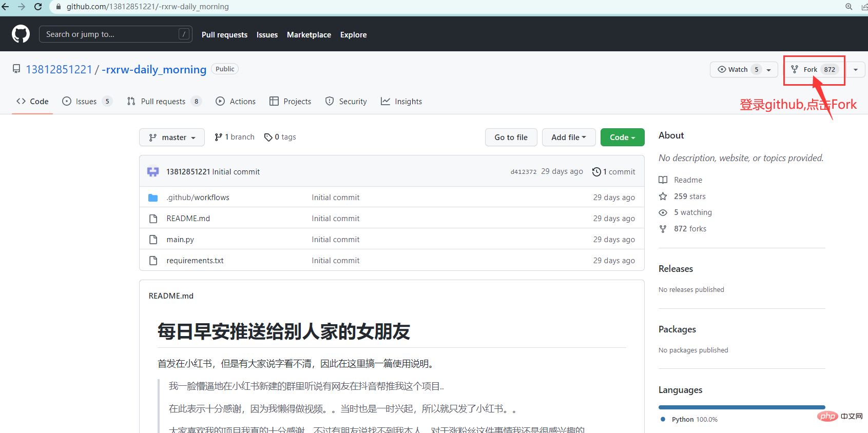Click the Readme link in About

pos(688,180)
